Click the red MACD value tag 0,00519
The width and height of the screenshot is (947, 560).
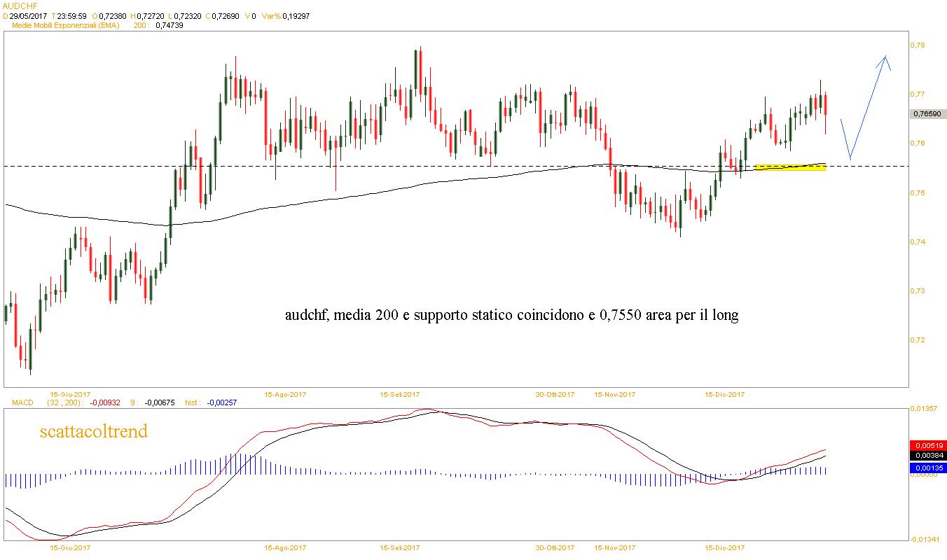point(927,445)
